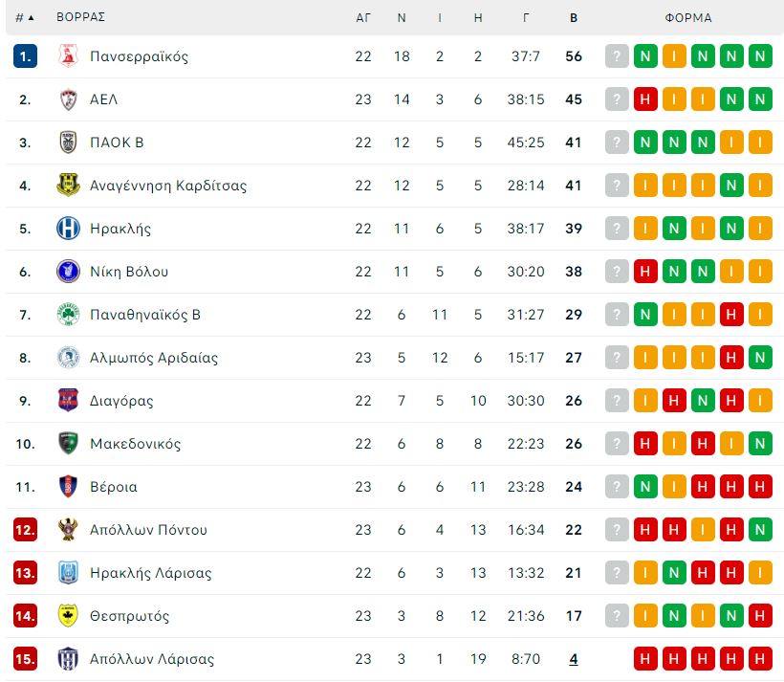The width and height of the screenshot is (784, 682).
Task: Click the Απόλλων Πόντου eagle crest
Action: click(x=69, y=529)
